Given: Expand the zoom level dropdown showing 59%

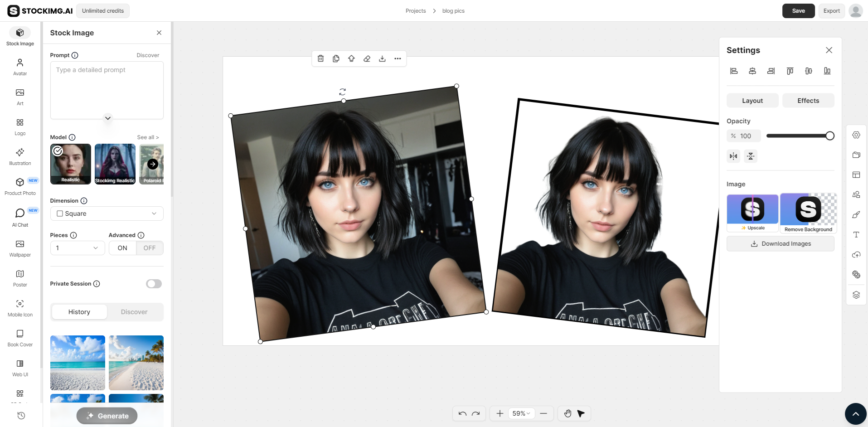Looking at the screenshot, I should tap(521, 413).
